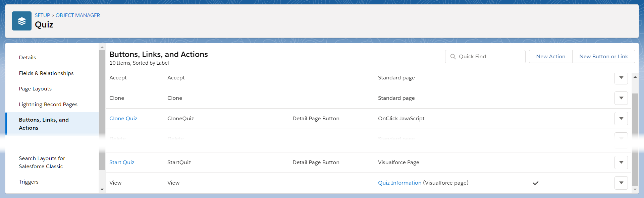Viewport: 644px width, 198px height.
Task: Open the Accept row dropdown menu
Action: 621,78
